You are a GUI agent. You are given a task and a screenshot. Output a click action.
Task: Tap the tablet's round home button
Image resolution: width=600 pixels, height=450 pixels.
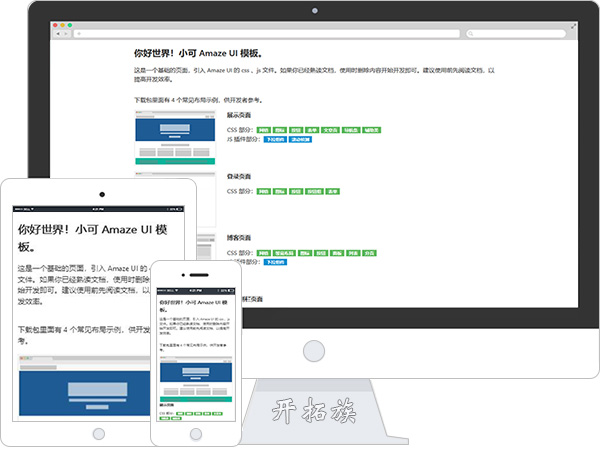pos(99,434)
